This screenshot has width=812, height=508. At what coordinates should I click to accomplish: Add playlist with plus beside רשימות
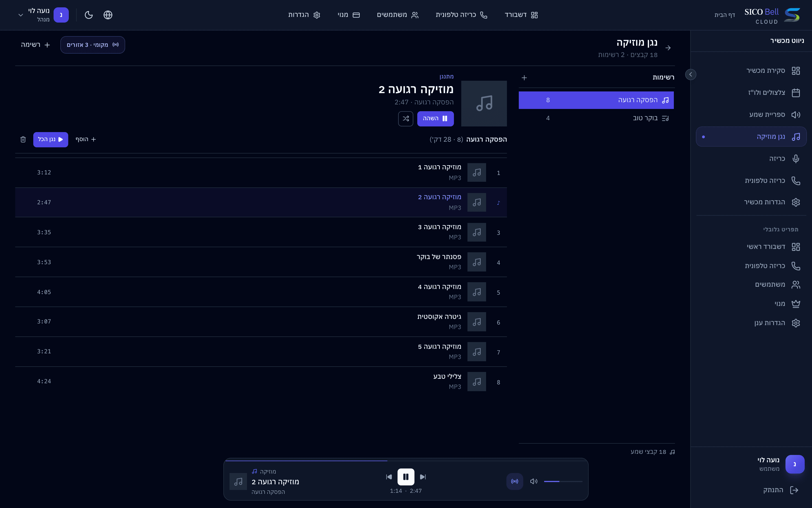524,78
